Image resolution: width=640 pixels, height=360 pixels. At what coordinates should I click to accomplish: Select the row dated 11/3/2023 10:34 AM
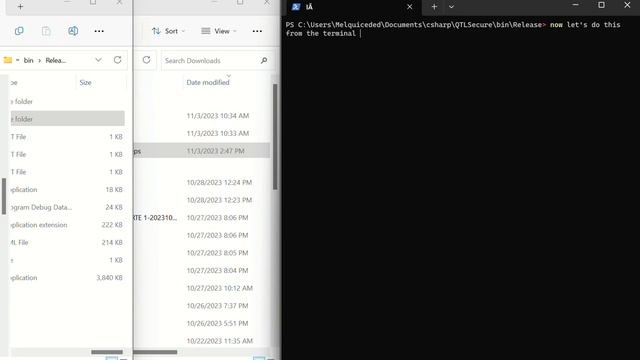click(x=202, y=116)
